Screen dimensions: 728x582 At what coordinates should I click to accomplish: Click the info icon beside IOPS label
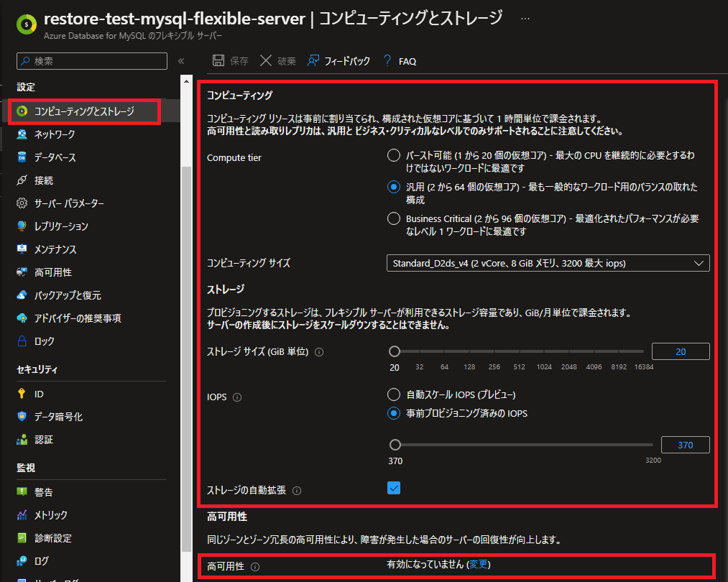coord(236,397)
